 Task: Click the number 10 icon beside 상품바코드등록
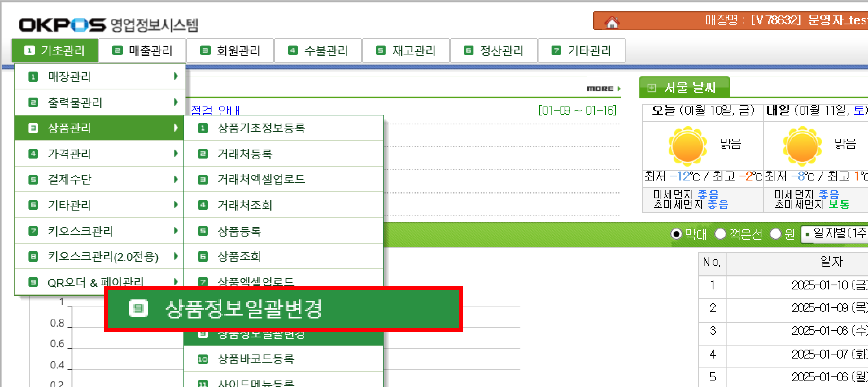[x=203, y=359]
